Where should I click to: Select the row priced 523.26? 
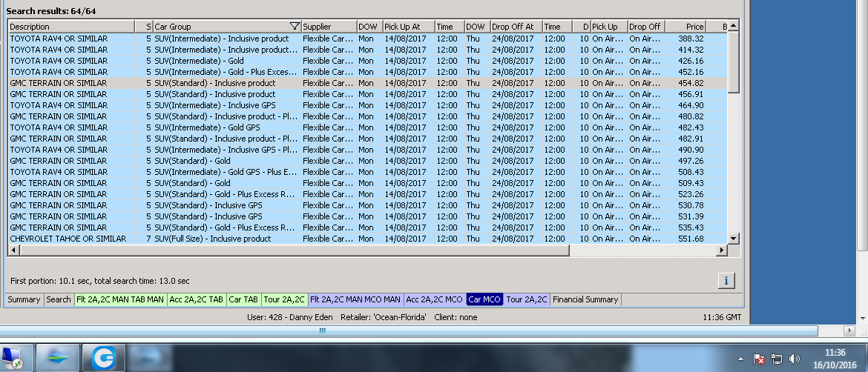pyautogui.click(x=367, y=194)
